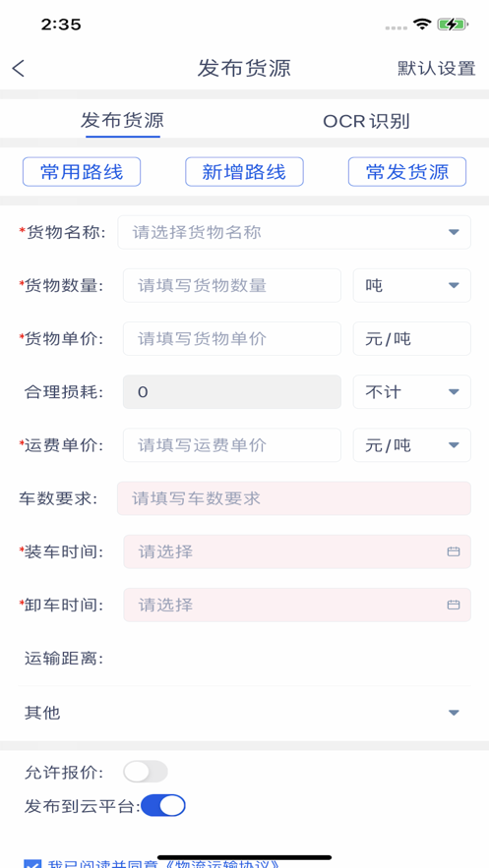
Task: Open the 不计 dropdown for 合理损耗
Action: pos(412,391)
